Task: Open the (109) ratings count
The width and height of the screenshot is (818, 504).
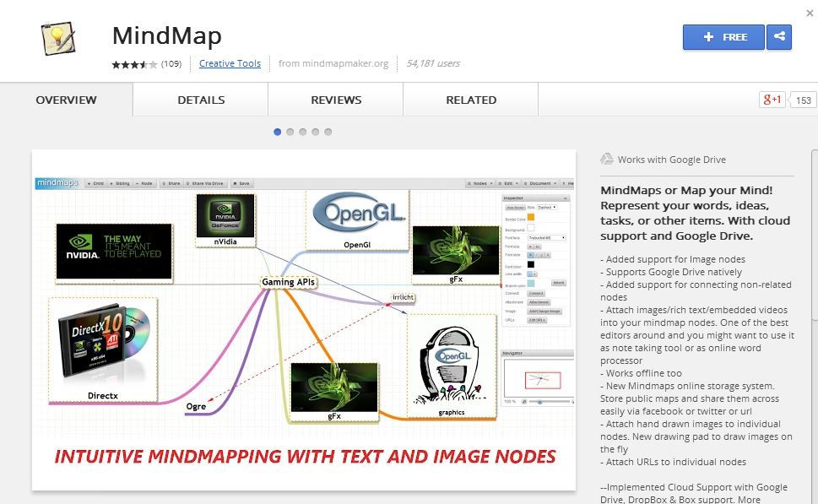Action: click(171, 63)
